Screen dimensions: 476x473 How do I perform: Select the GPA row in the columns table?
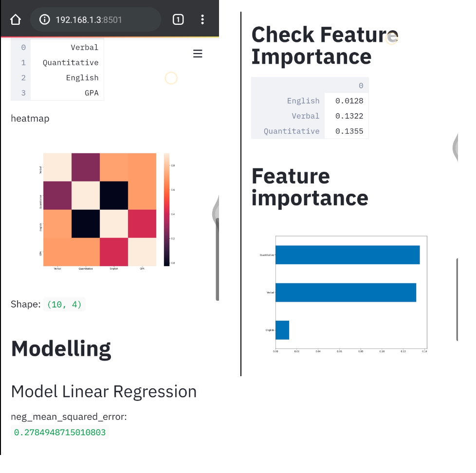(57, 93)
